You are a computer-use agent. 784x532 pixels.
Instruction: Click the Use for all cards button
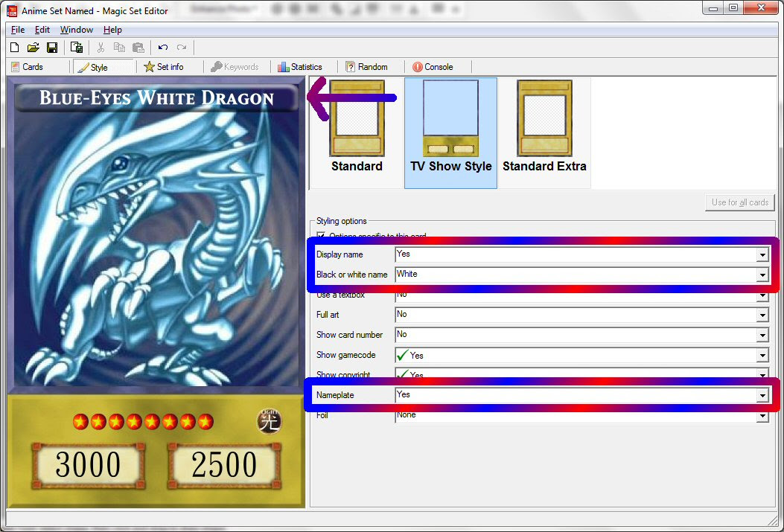[x=739, y=202]
